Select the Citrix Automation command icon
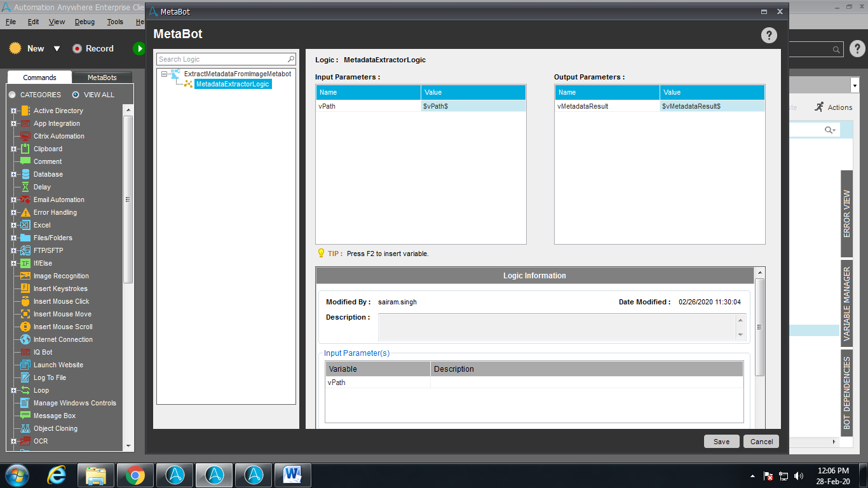868x488 pixels. (x=25, y=136)
